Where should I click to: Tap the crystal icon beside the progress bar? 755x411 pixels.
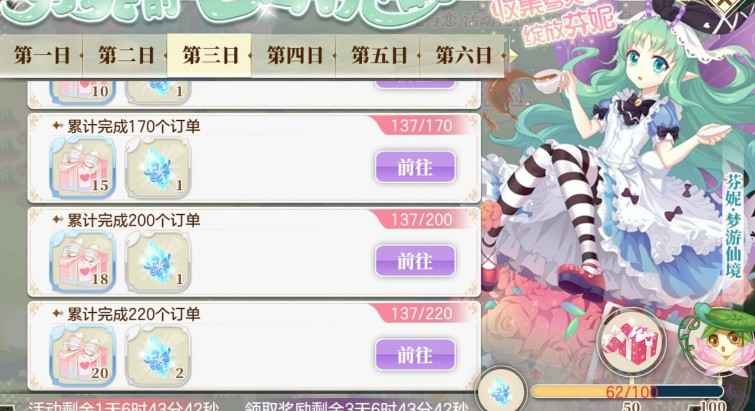click(x=501, y=392)
